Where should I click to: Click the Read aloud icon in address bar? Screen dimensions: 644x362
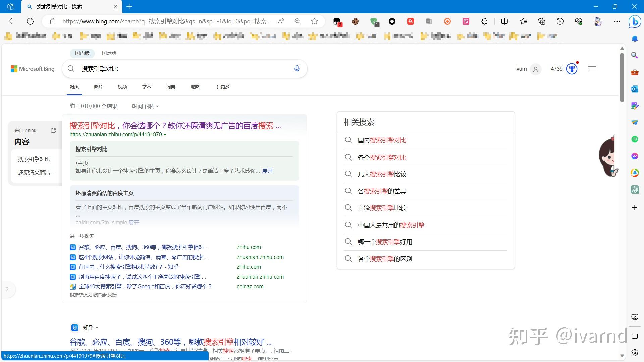pos(281,21)
